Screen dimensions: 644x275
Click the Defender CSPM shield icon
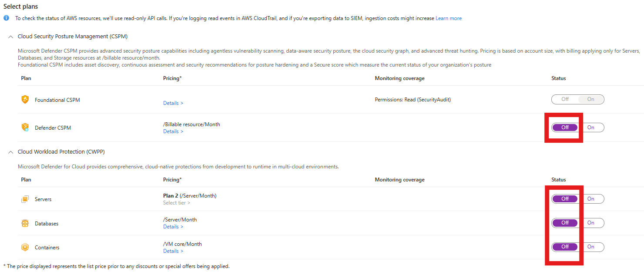pos(25,127)
